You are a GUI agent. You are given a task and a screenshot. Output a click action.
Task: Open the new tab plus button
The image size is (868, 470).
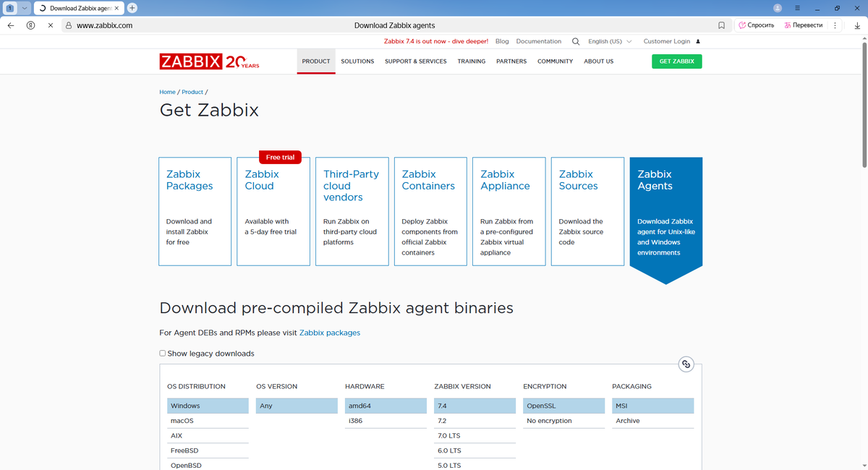click(x=132, y=8)
